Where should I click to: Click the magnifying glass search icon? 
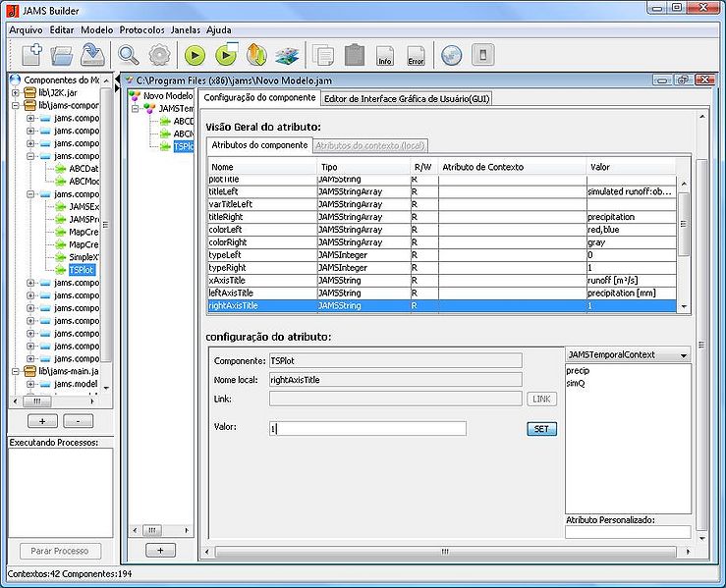[x=129, y=55]
